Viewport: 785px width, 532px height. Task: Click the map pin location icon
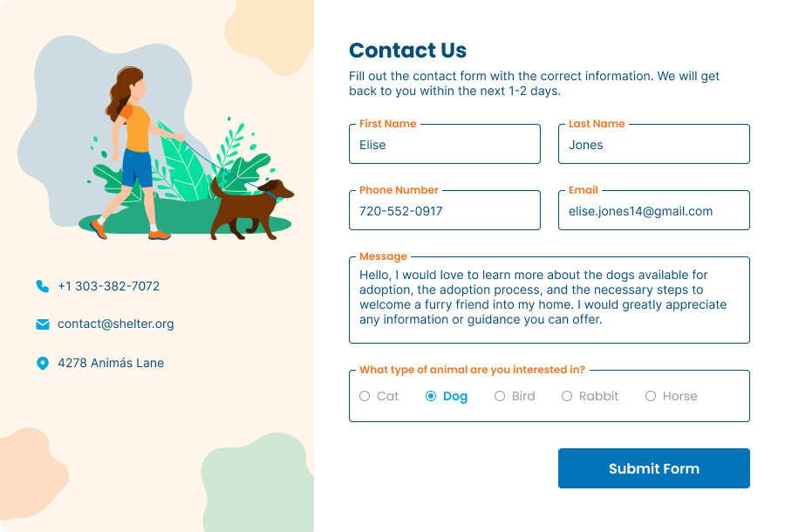tap(43, 364)
